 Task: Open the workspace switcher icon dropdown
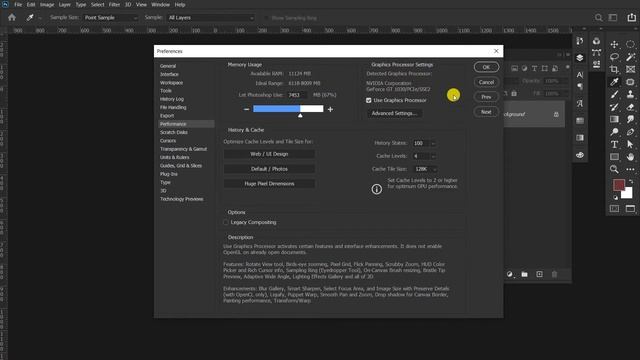613,18
